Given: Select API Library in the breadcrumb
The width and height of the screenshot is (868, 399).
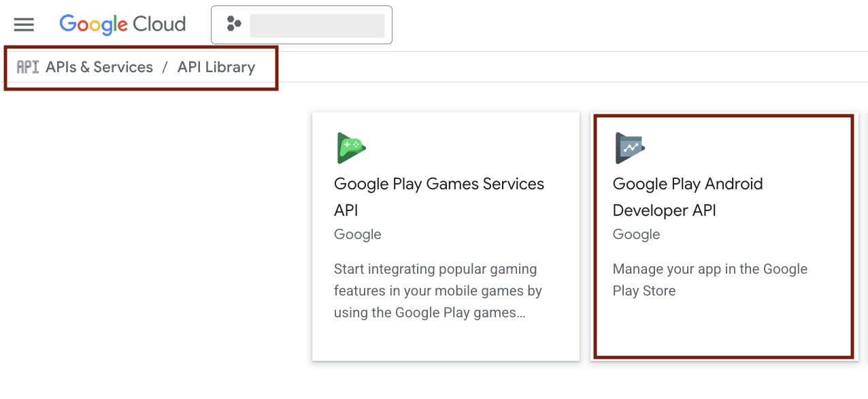Looking at the screenshot, I should coord(216,67).
